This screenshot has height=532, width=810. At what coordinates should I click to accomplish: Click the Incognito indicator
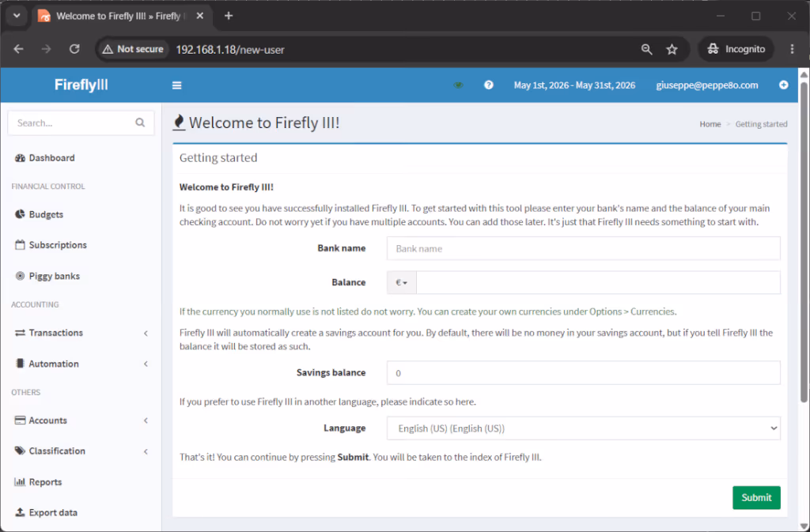[736, 49]
